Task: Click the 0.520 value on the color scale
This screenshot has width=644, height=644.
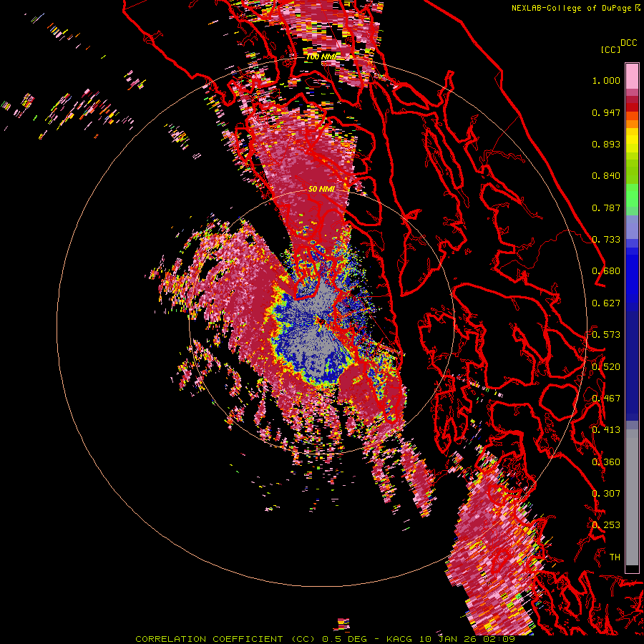Action: coord(606,366)
